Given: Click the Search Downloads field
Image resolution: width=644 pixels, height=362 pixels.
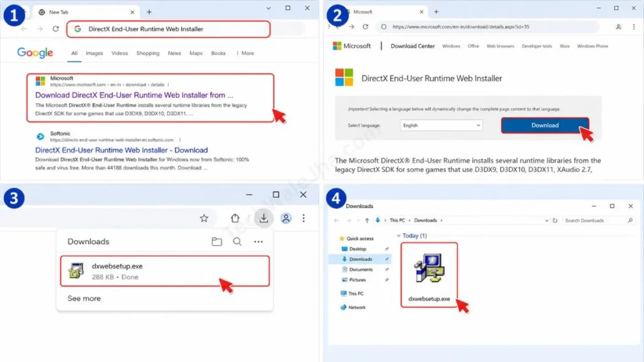Looking at the screenshot, I should tap(599, 221).
